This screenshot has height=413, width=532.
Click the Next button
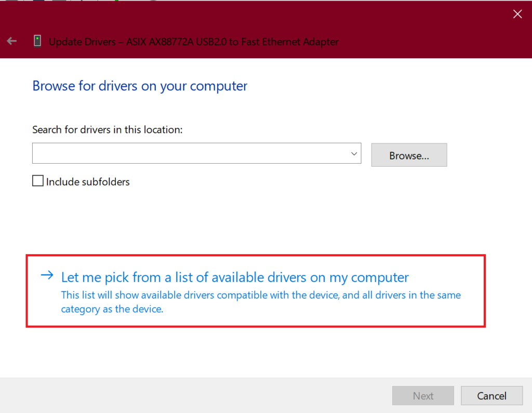tap(423, 396)
